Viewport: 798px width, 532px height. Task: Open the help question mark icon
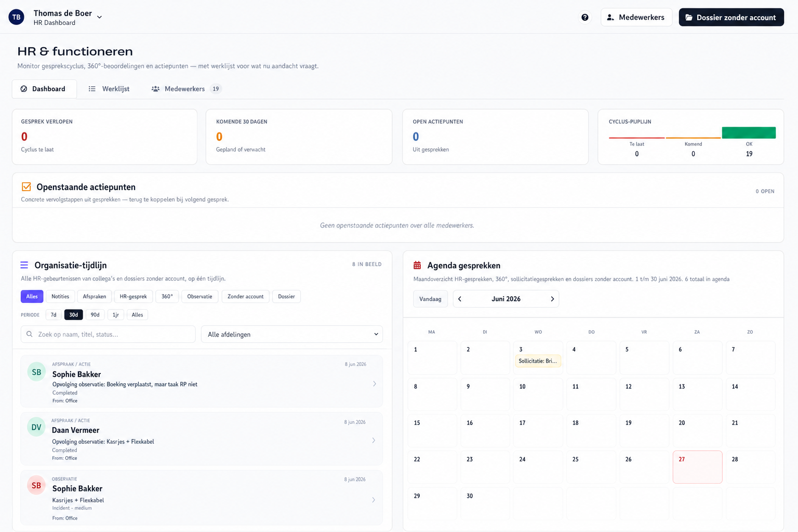(585, 17)
